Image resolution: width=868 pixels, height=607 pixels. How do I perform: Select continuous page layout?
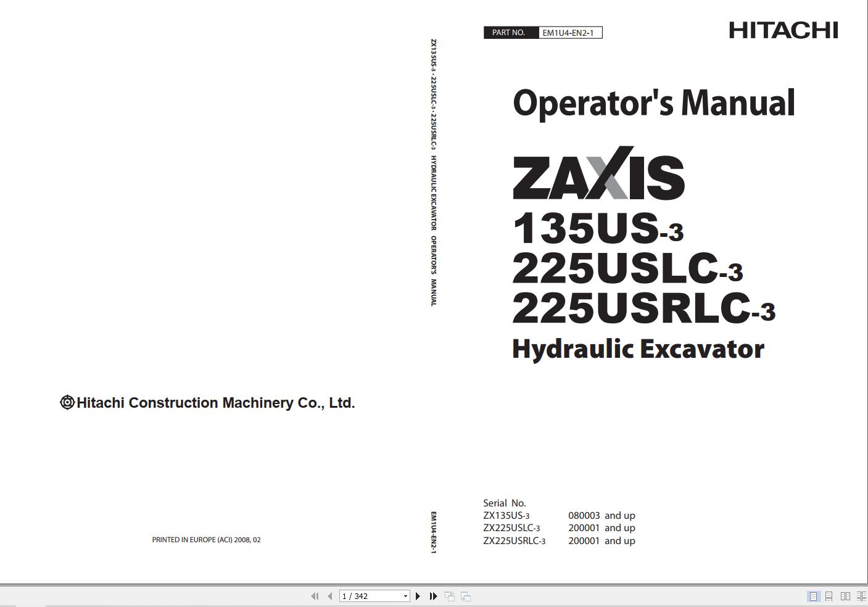click(829, 596)
